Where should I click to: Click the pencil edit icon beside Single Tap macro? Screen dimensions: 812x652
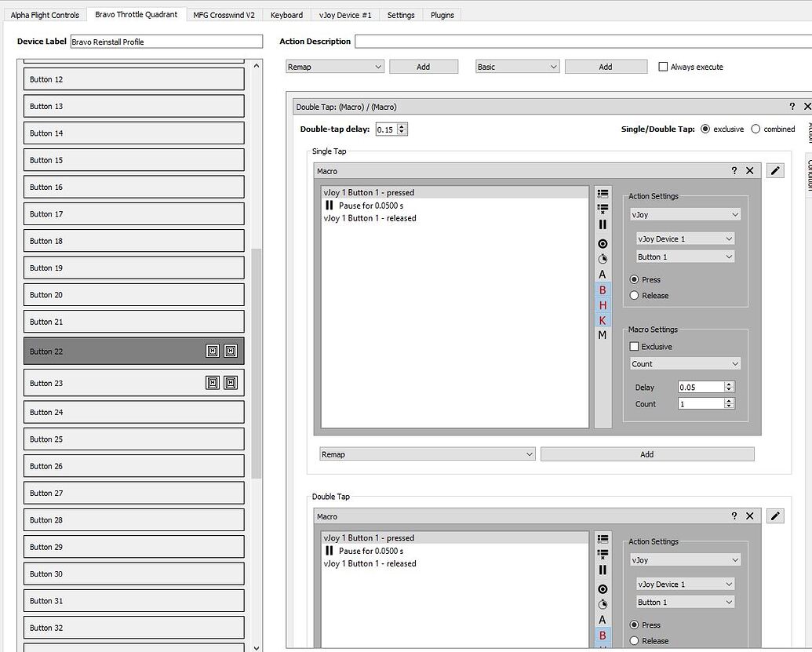[775, 170]
